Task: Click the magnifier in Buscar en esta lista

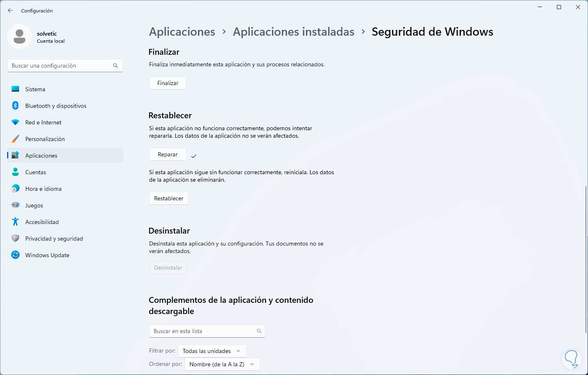Action: tap(259, 331)
